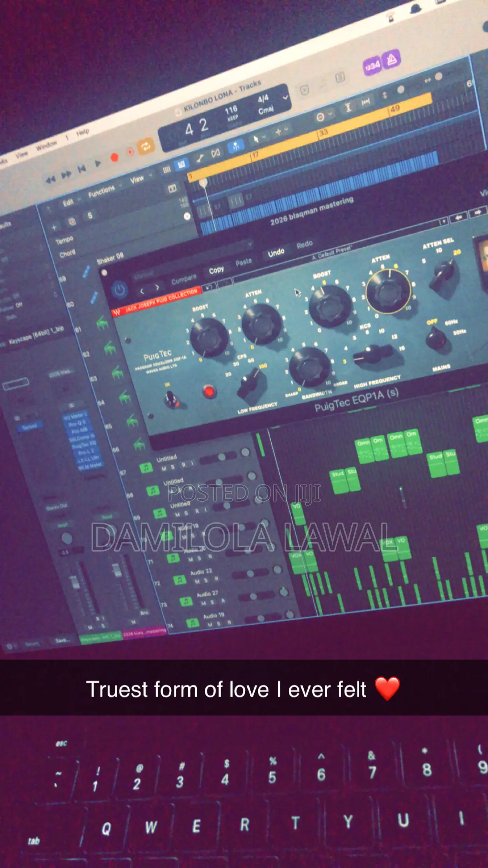Click the blue snap/catch playhead button

click(x=235, y=146)
